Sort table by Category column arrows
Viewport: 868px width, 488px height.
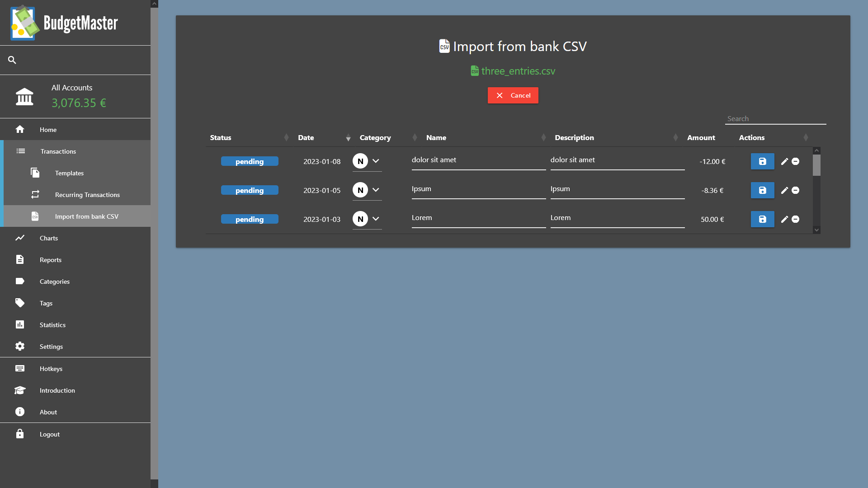click(x=415, y=137)
